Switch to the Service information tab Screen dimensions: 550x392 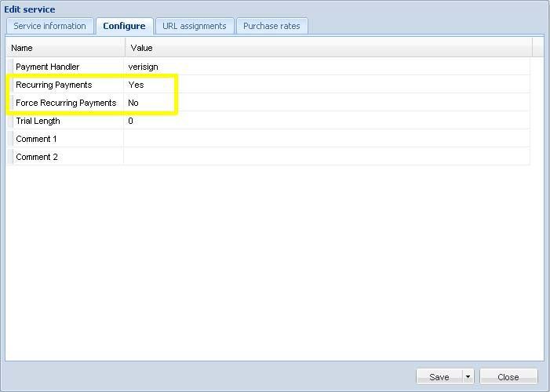click(49, 27)
